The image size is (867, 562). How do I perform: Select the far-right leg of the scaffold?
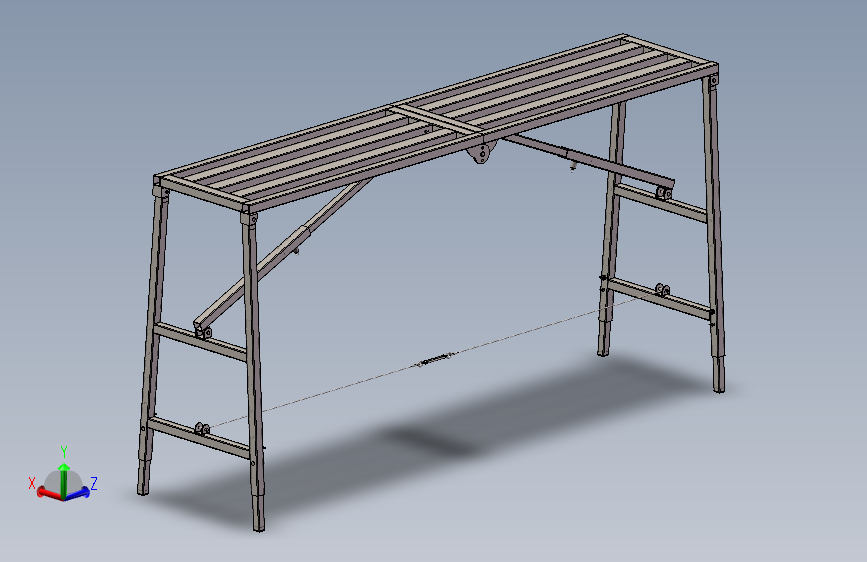tap(714, 232)
